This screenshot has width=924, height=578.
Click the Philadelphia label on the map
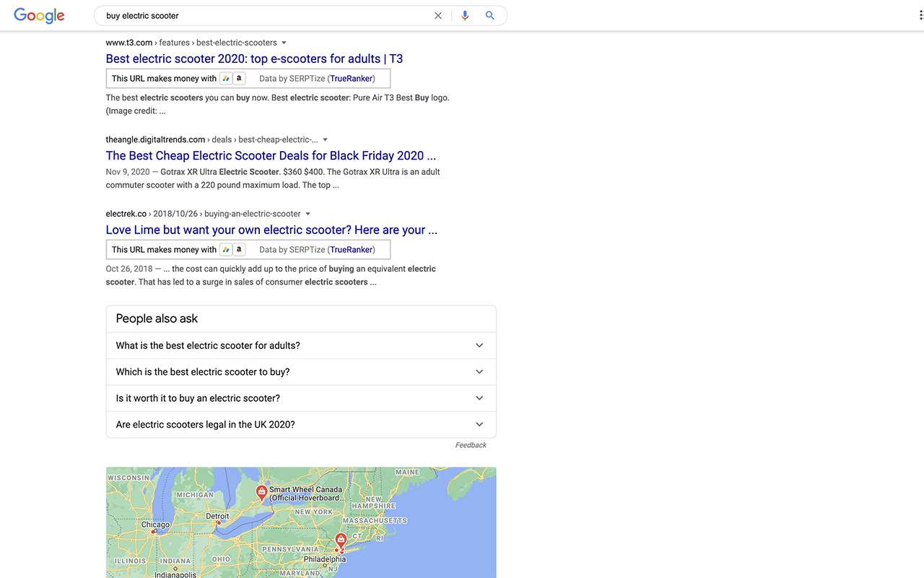[325, 559]
